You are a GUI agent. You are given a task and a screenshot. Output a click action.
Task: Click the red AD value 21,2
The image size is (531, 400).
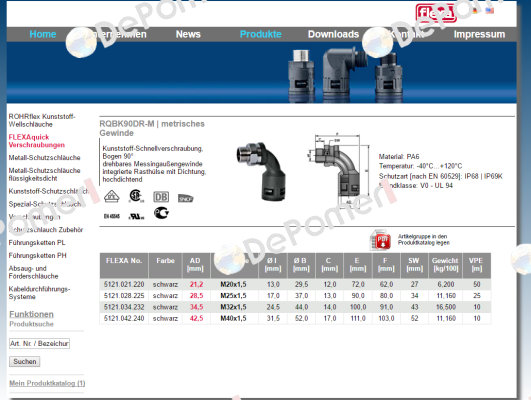click(x=196, y=284)
